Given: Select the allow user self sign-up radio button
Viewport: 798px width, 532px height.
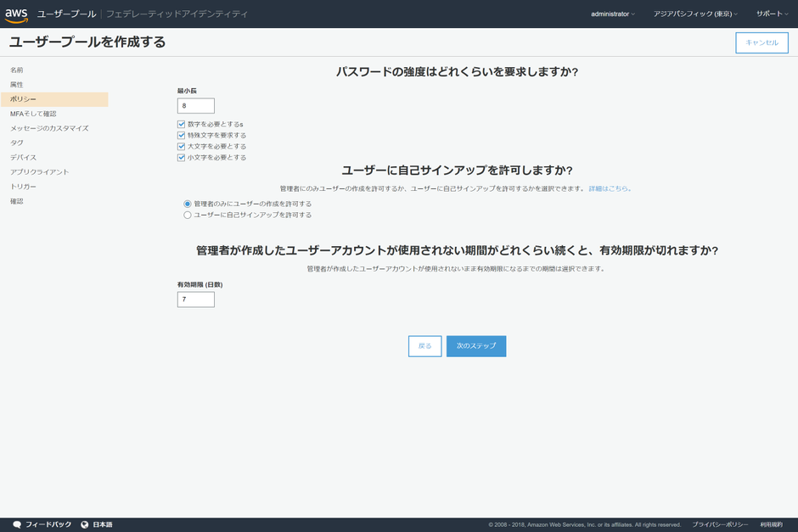Looking at the screenshot, I should tap(188, 216).
